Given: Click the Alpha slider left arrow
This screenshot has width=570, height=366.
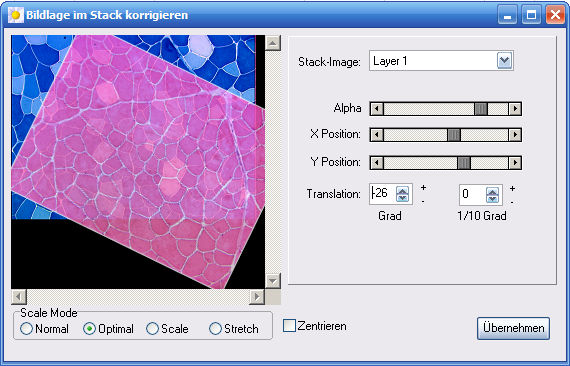Looking at the screenshot, I should tap(377, 109).
